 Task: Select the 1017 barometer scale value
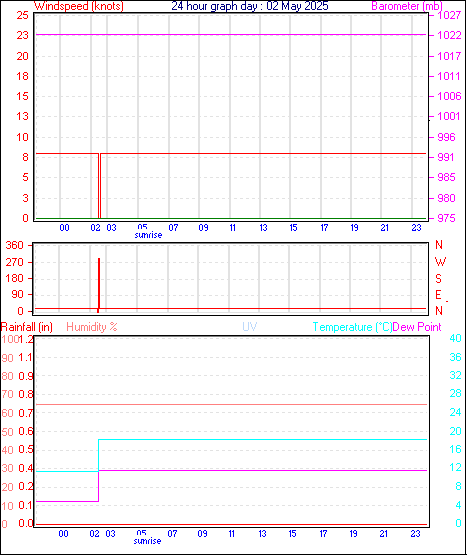tap(449, 56)
